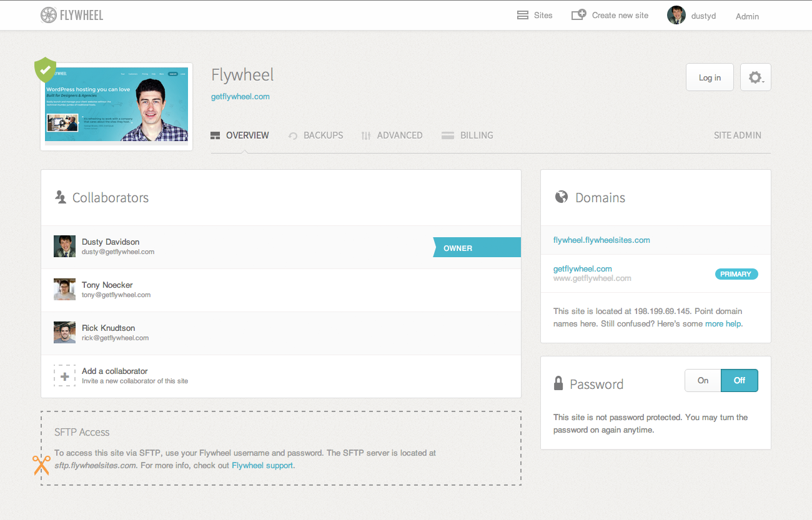Open flywheel.flywheelsites.com domain link
812x520 pixels.
(602, 240)
